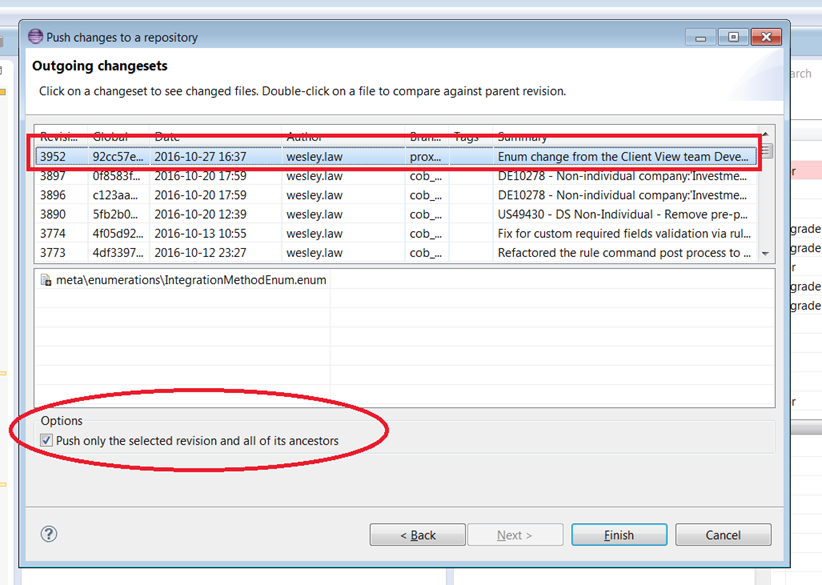Click the IntegrationMethodEnum.enum file icon
Image resolution: width=822 pixels, height=585 pixels.
pos(46,281)
